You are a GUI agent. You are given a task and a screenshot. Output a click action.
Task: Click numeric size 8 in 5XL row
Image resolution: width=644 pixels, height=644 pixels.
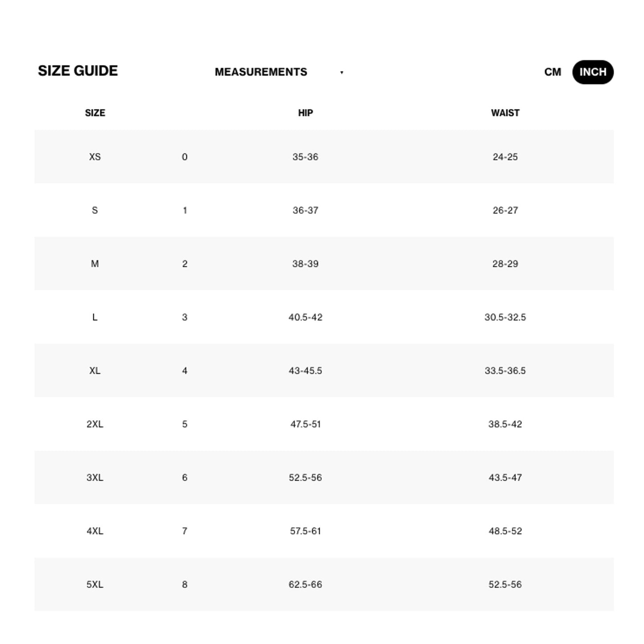click(x=185, y=585)
